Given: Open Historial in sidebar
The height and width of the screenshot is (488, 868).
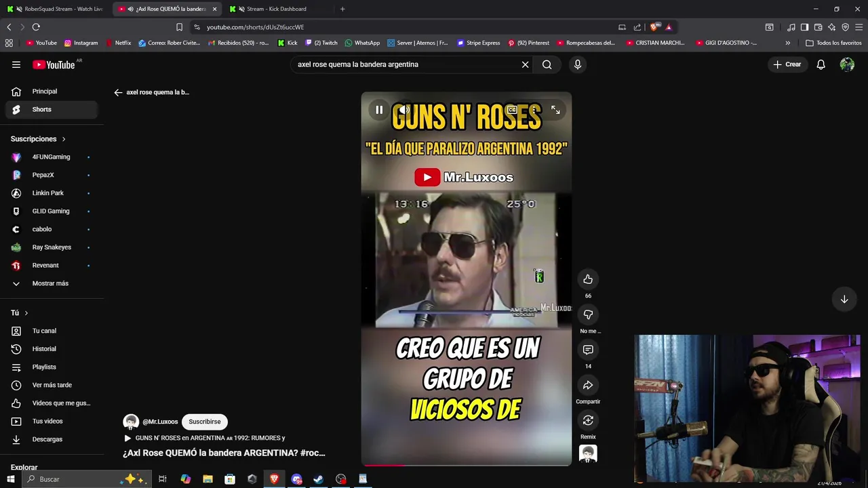Looking at the screenshot, I should coord(52,349).
